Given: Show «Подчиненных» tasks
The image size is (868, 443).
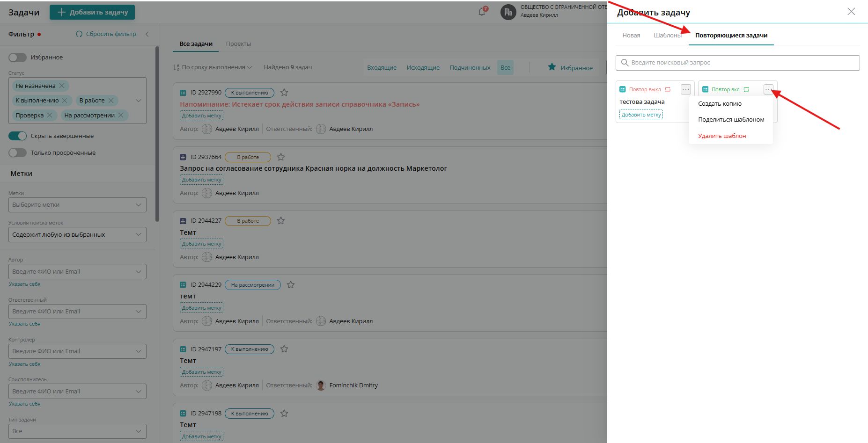Looking at the screenshot, I should pos(470,68).
